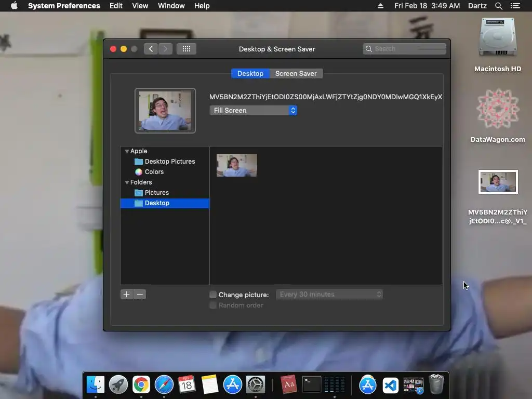Click the forward navigation arrow
532x399 pixels.
[166, 49]
